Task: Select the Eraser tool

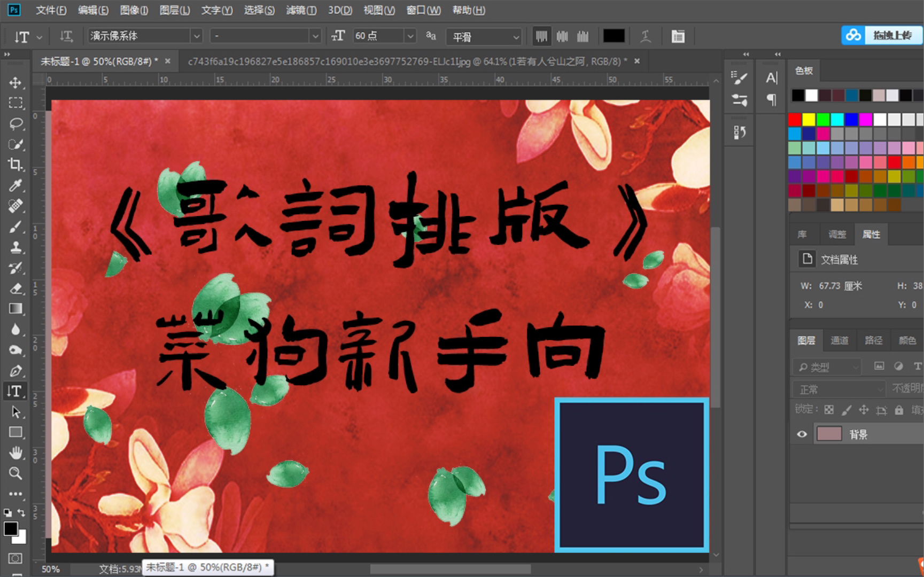Action: (15, 288)
